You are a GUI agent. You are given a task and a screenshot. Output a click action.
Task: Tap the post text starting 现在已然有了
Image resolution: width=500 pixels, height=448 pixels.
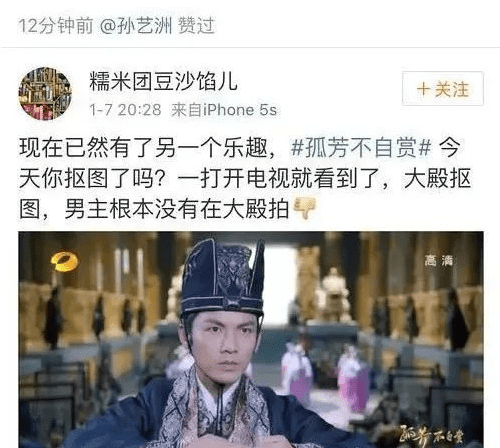(x=245, y=178)
